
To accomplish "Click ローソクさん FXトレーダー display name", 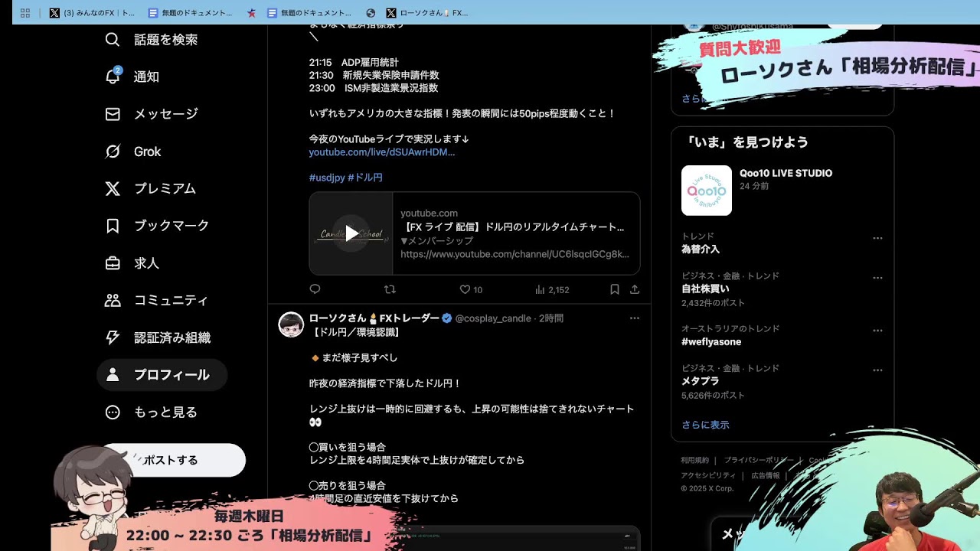I will [374, 318].
